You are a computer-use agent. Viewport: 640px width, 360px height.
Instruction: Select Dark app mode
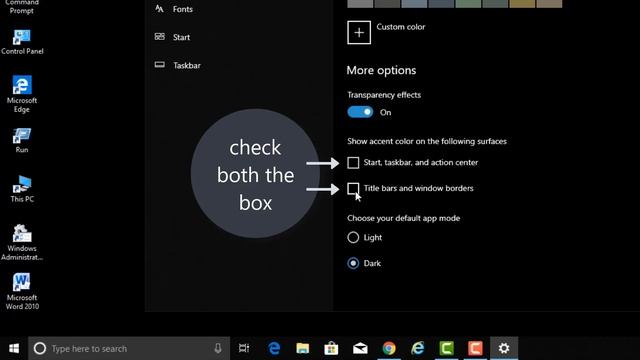pyautogui.click(x=353, y=263)
